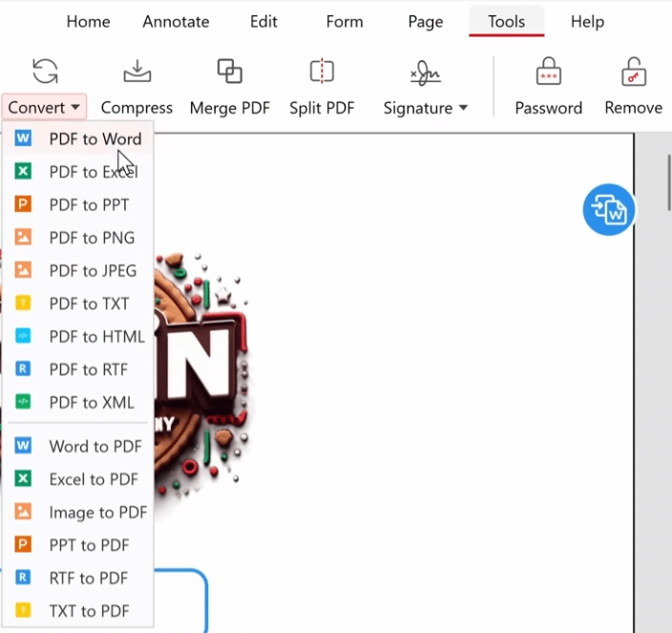
Task: Click the Split PDF label
Action: coord(322,108)
